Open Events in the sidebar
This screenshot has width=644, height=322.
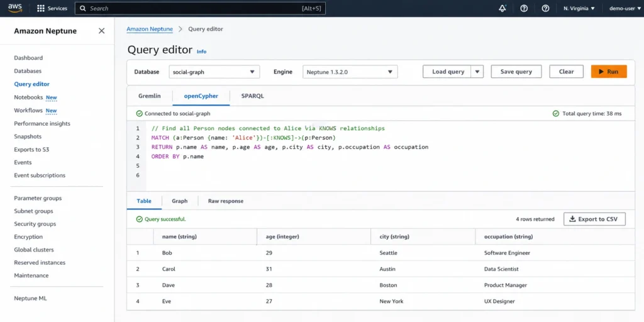click(23, 162)
